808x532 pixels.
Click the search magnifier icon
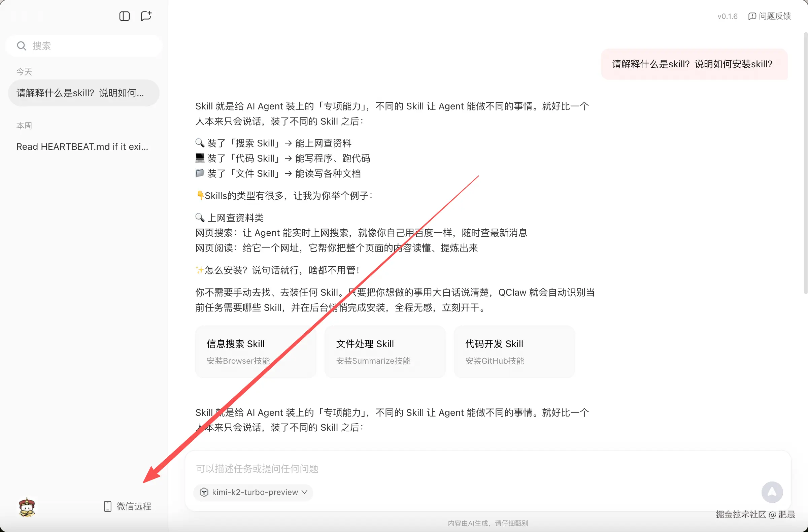[22, 46]
